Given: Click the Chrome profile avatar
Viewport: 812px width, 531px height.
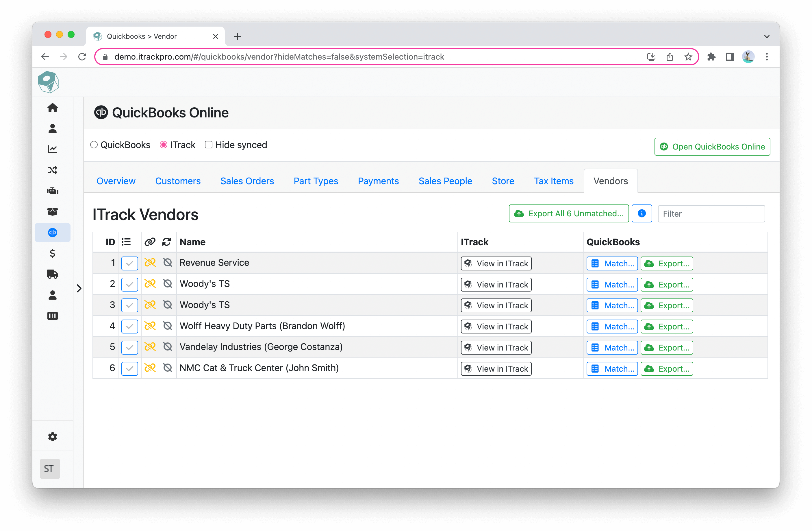Looking at the screenshot, I should tap(748, 57).
